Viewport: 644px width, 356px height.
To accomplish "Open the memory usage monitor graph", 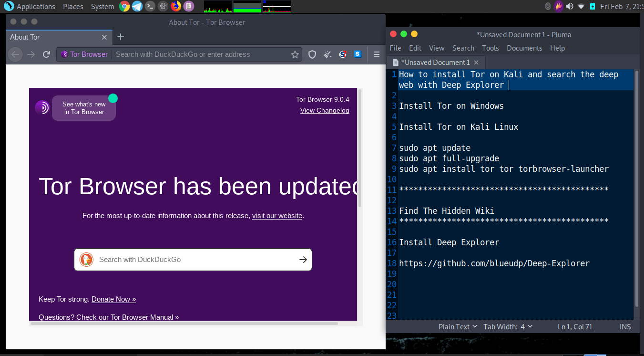I will click(247, 6).
